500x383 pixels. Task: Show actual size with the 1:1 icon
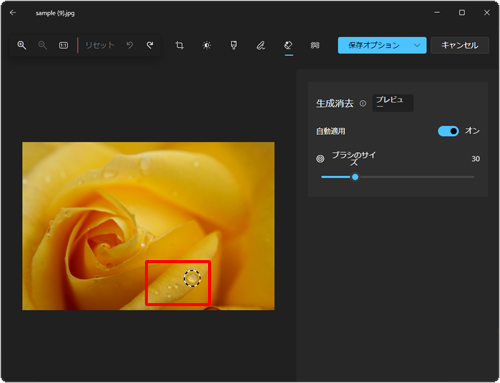pyautogui.click(x=63, y=45)
